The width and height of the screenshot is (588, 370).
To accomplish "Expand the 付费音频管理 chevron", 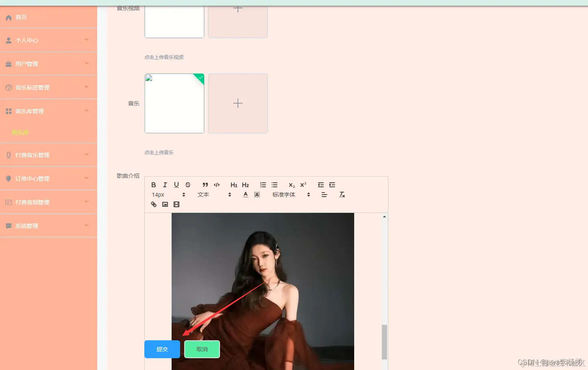I will coord(86,201).
